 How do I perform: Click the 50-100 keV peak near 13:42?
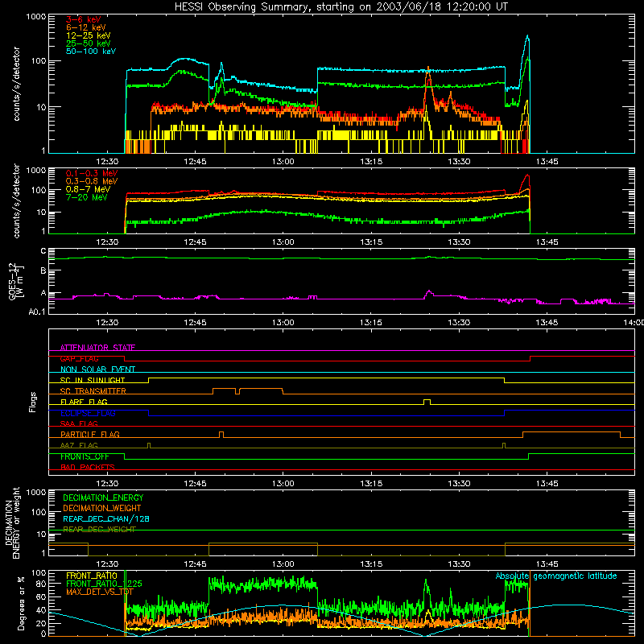click(527, 37)
